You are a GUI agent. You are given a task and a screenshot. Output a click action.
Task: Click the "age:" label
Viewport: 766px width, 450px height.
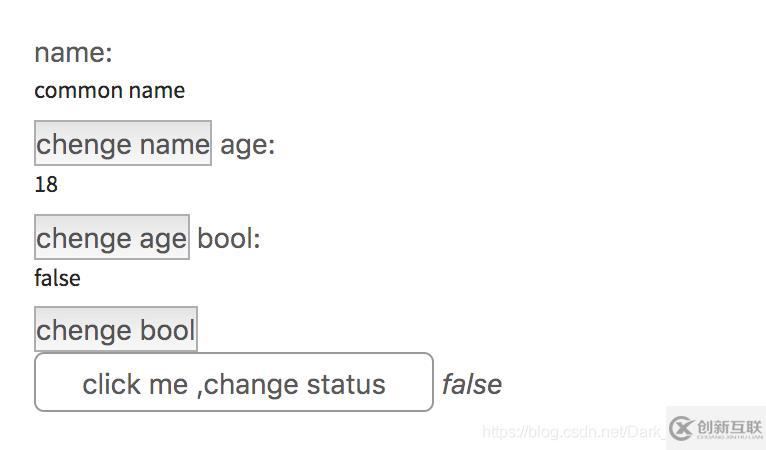coord(248,145)
